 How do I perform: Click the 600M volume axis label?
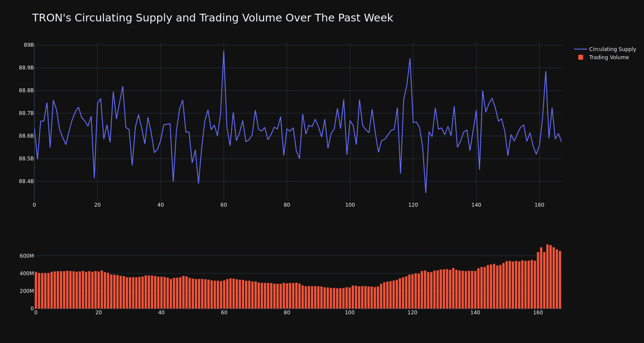coord(27,256)
